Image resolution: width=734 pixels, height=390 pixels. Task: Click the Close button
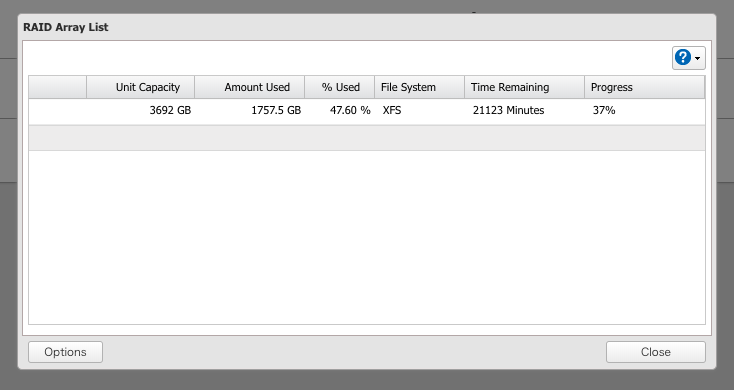[655, 352]
